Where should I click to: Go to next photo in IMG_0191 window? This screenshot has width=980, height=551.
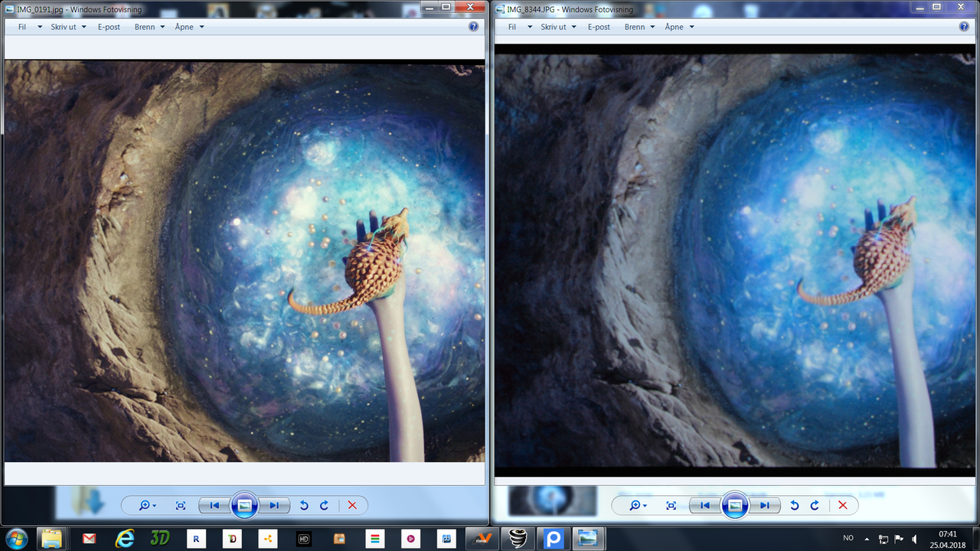pos(273,505)
